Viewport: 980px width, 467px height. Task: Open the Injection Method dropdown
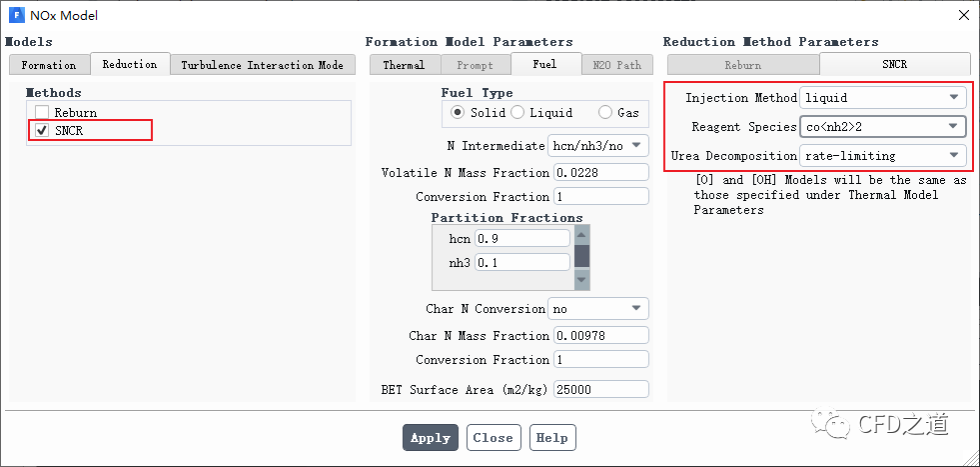(882, 98)
